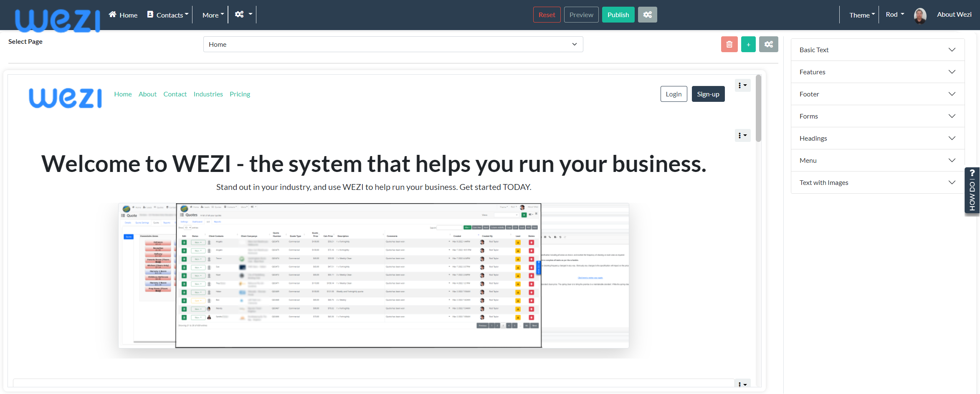This screenshot has height=394, width=980.
Task: Open the Theme dropdown
Action: point(862,15)
